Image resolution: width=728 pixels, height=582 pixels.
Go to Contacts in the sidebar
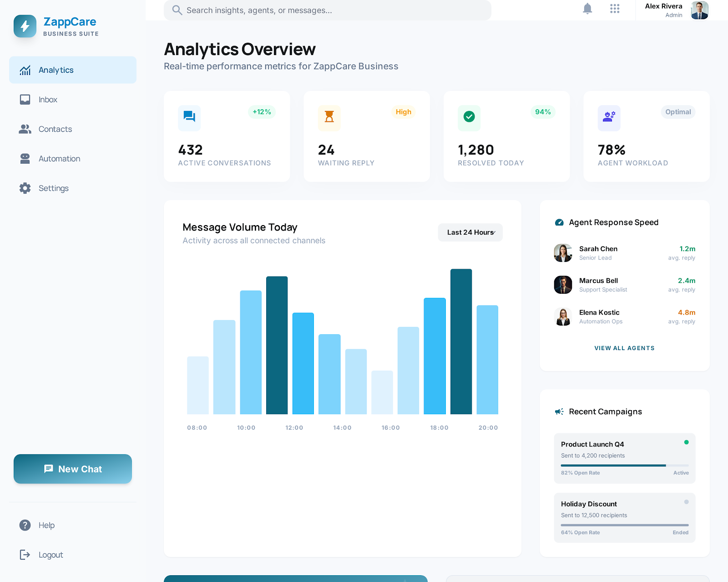[55, 129]
